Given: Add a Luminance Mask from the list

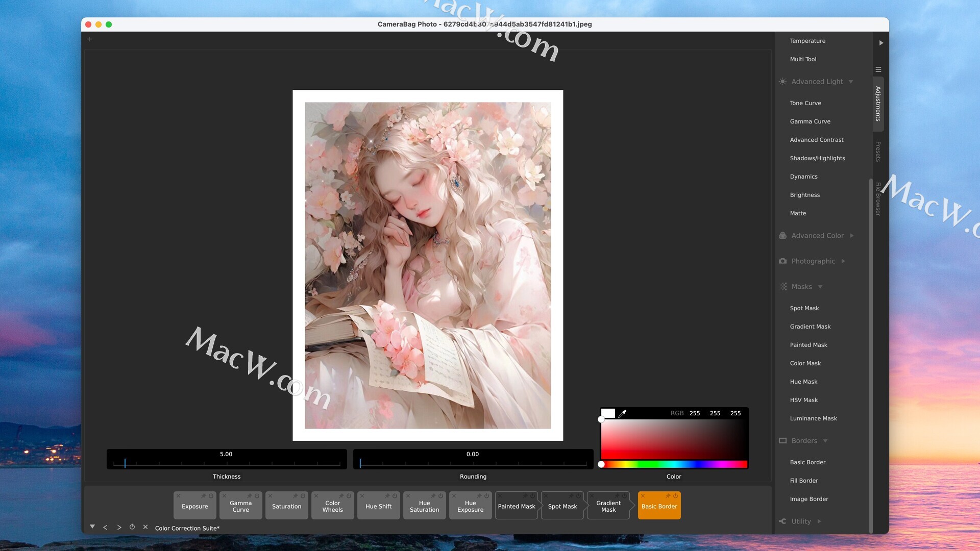Looking at the screenshot, I should coord(813,418).
